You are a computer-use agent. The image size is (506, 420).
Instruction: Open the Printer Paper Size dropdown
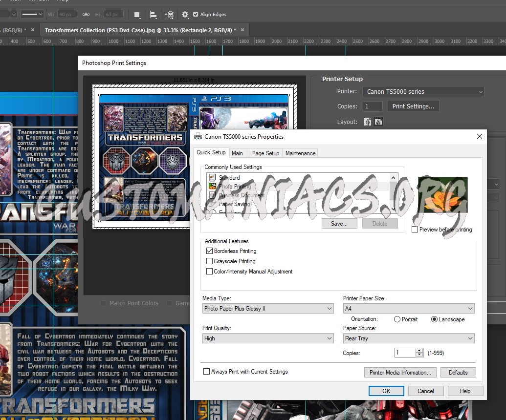[409, 309]
